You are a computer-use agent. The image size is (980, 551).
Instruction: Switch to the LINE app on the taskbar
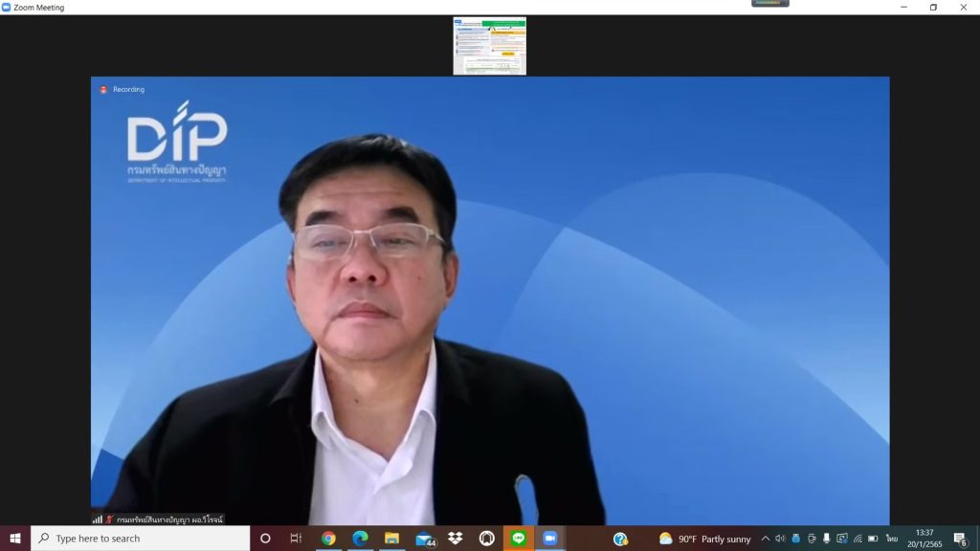[x=518, y=538]
